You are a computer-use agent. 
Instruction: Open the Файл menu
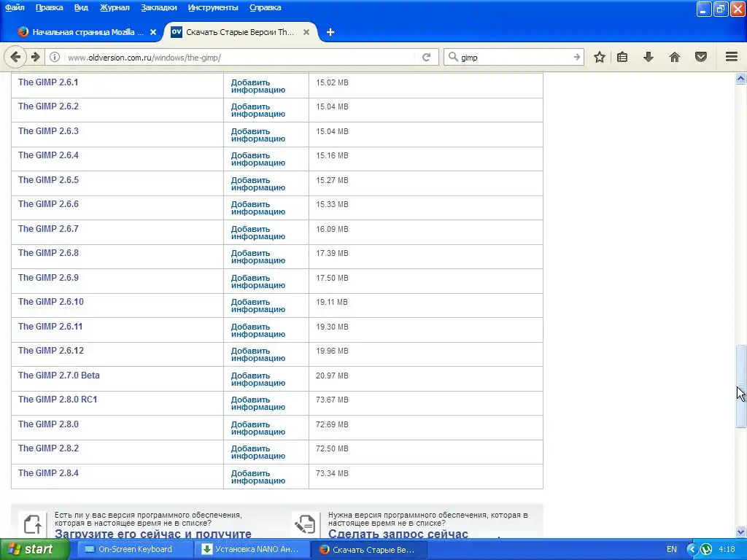[x=15, y=7]
